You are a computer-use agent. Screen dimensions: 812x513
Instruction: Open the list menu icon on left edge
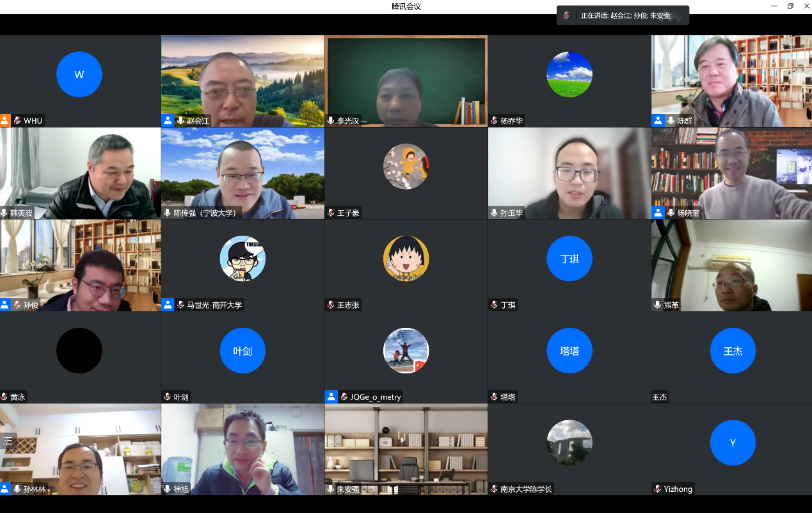coord(8,440)
